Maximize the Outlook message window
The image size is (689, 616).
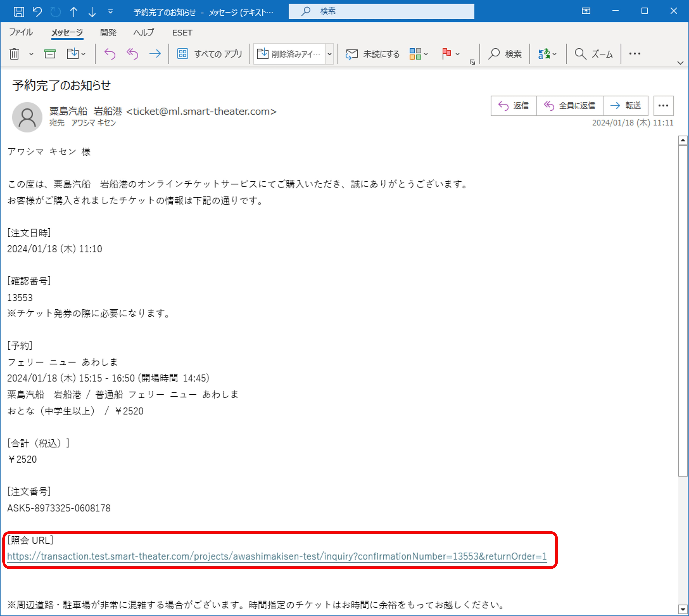[x=645, y=11]
